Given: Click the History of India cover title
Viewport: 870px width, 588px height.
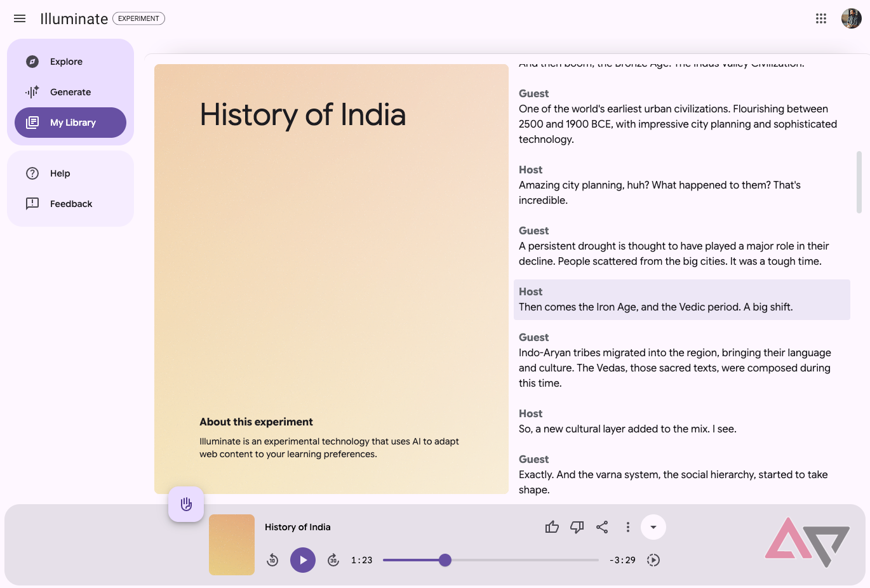Looking at the screenshot, I should (x=303, y=115).
